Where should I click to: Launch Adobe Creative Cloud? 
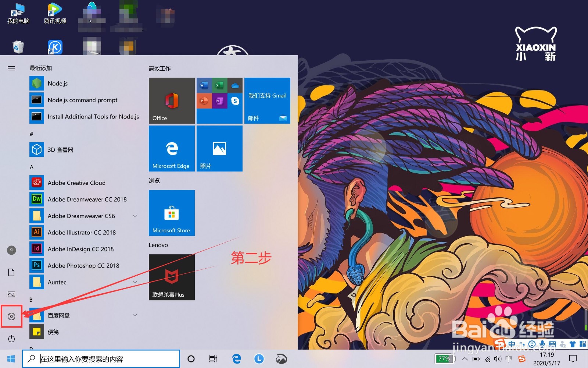[85, 183]
